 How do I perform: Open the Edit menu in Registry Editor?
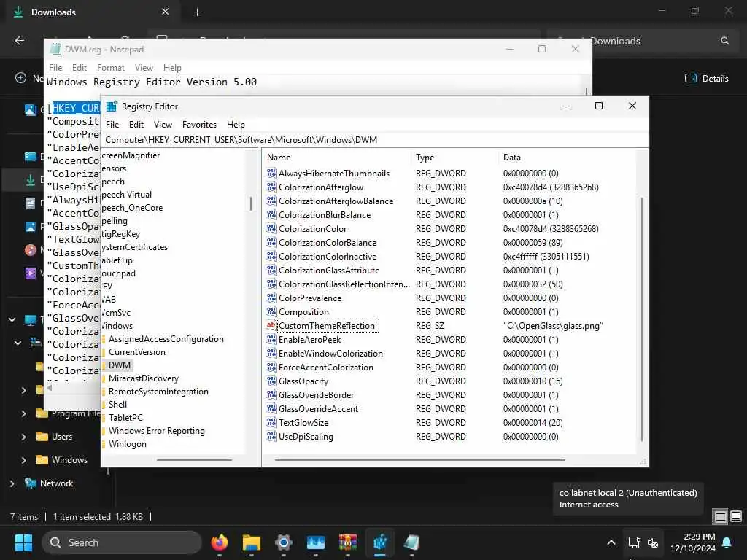(136, 124)
